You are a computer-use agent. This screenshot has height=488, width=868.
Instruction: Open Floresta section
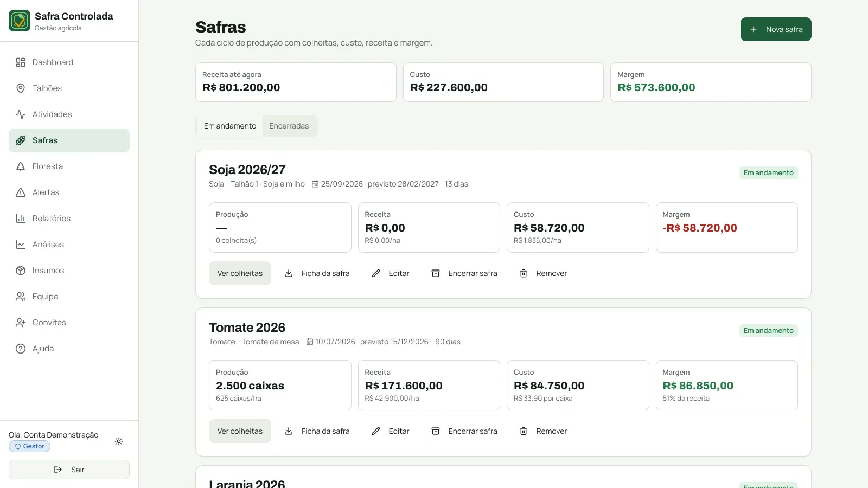69,166
